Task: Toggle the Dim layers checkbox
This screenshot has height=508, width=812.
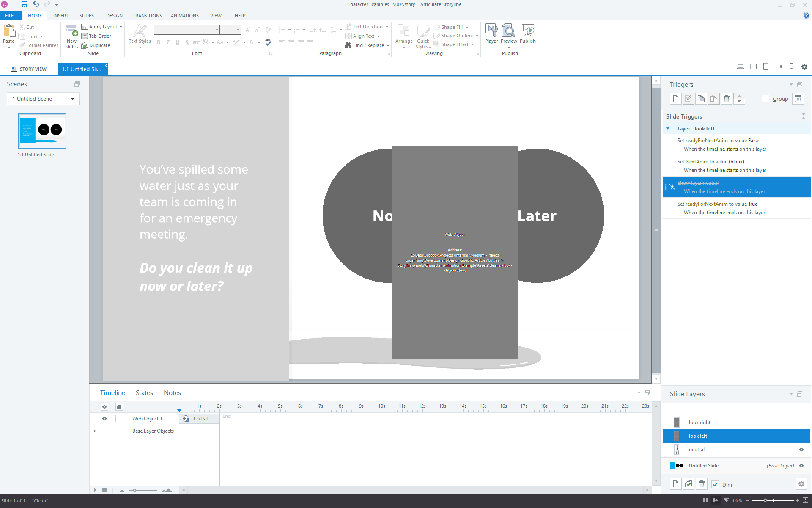Action: (715, 484)
